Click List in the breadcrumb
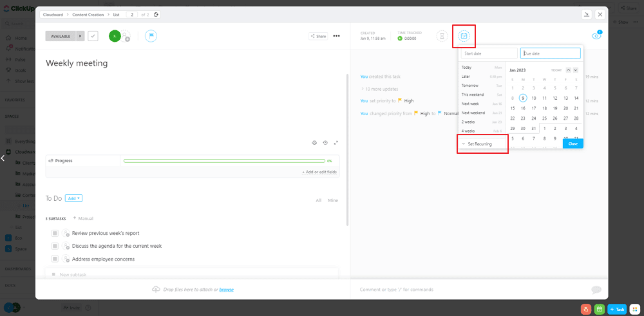The width and height of the screenshot is (644, 316). tap(117, 15)
